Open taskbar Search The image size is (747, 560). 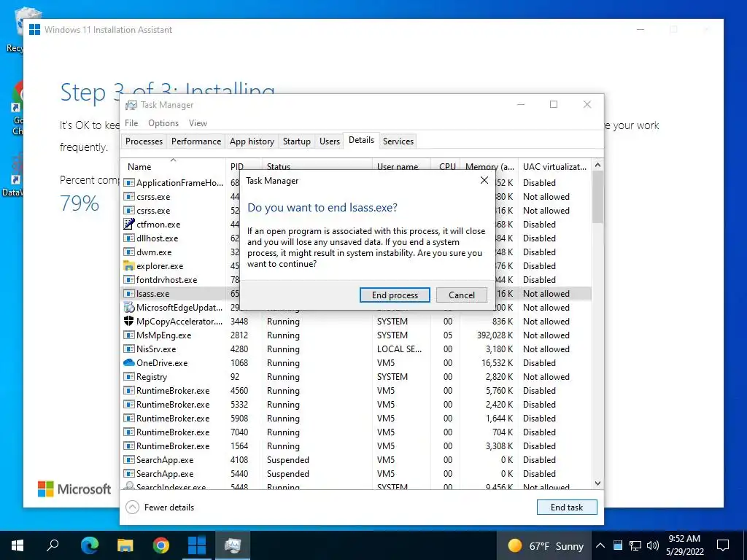[53, 545]
